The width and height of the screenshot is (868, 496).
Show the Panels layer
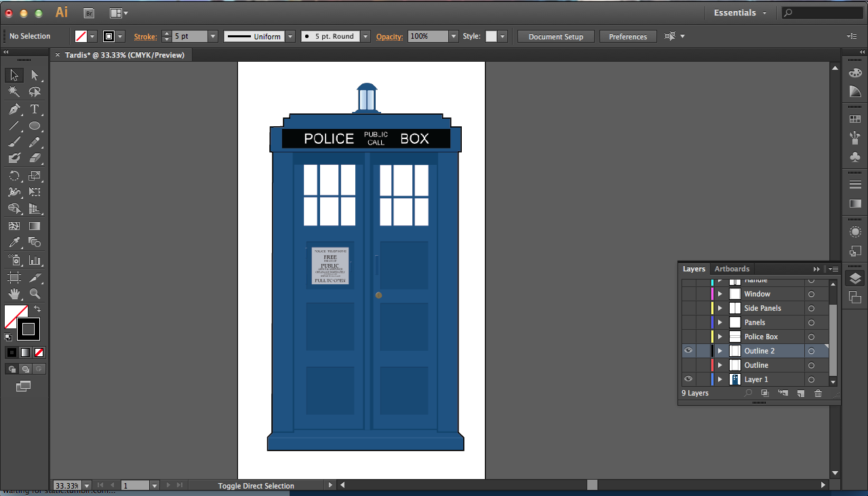click(x=688, y=322)
